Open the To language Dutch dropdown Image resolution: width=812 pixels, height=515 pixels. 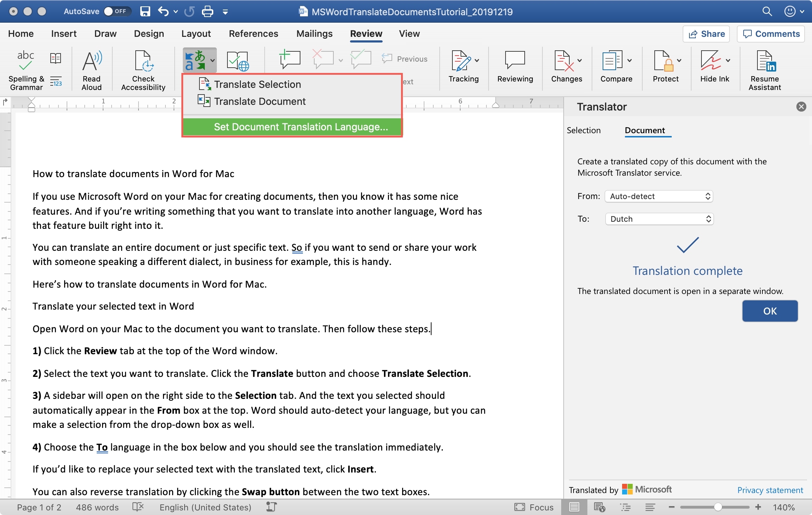coord(659,219)
